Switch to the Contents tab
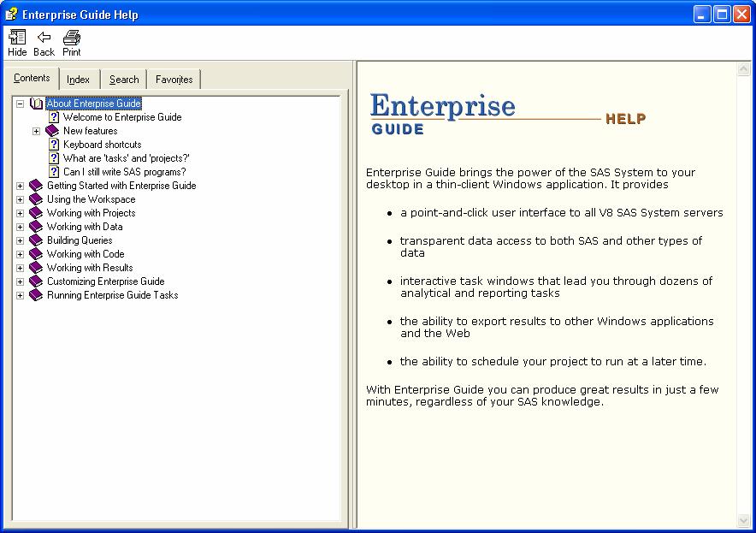756x533 pixels. [x=32, y=78]
